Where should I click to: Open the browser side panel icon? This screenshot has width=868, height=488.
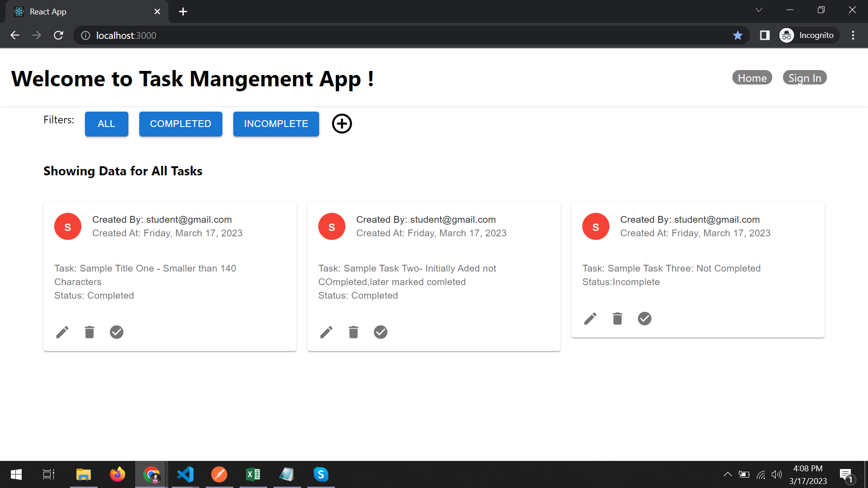point(764,35)
